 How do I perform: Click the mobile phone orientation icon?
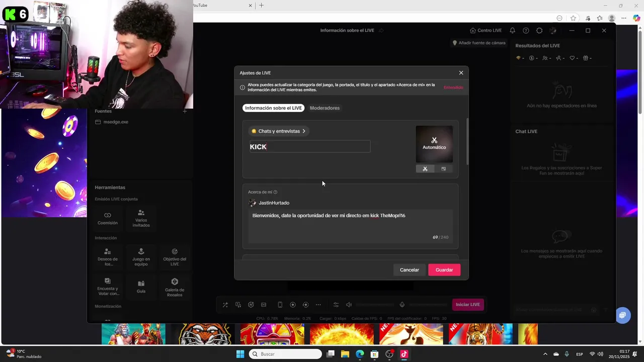pos(280,305)
